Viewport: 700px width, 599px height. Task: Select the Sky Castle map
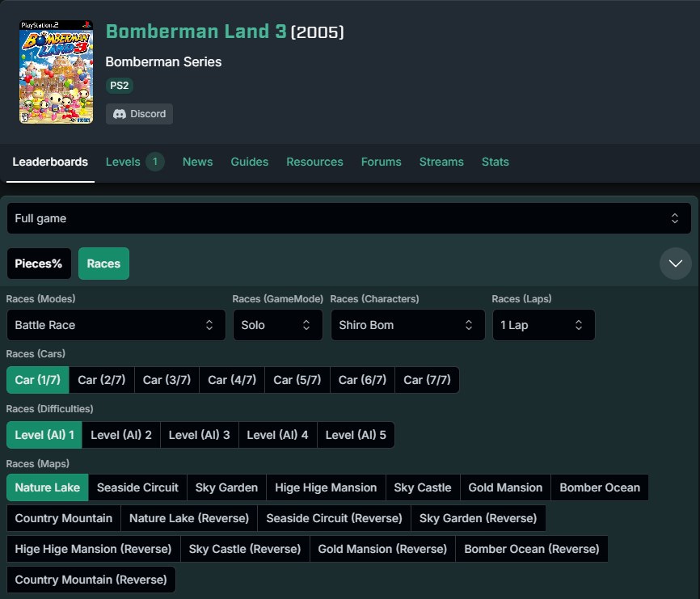423,487
